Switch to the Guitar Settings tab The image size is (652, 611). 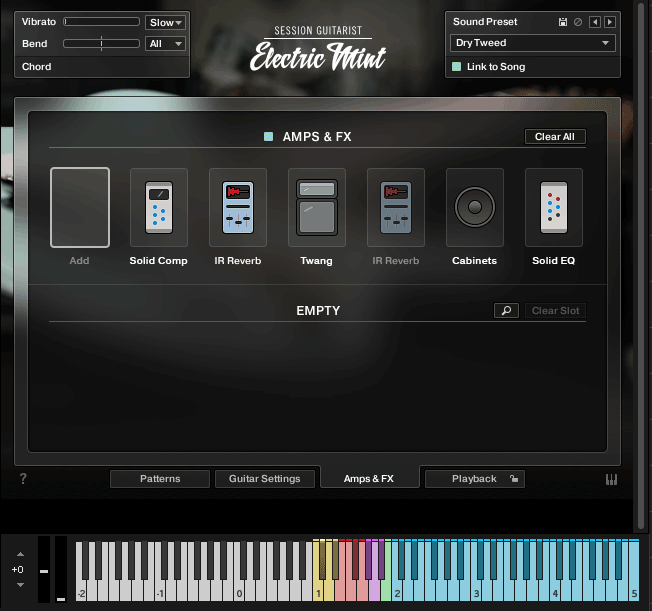click(x=264, y=479)
